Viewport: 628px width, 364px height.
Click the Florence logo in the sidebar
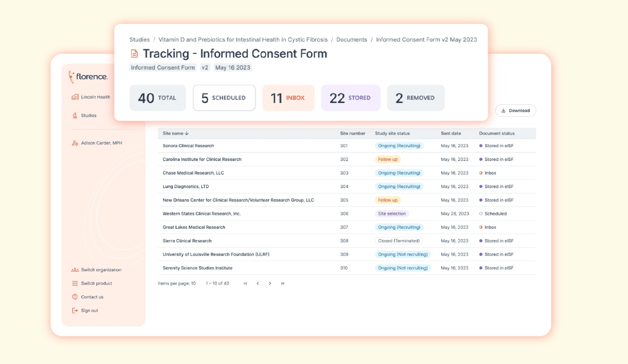point(88,77)
